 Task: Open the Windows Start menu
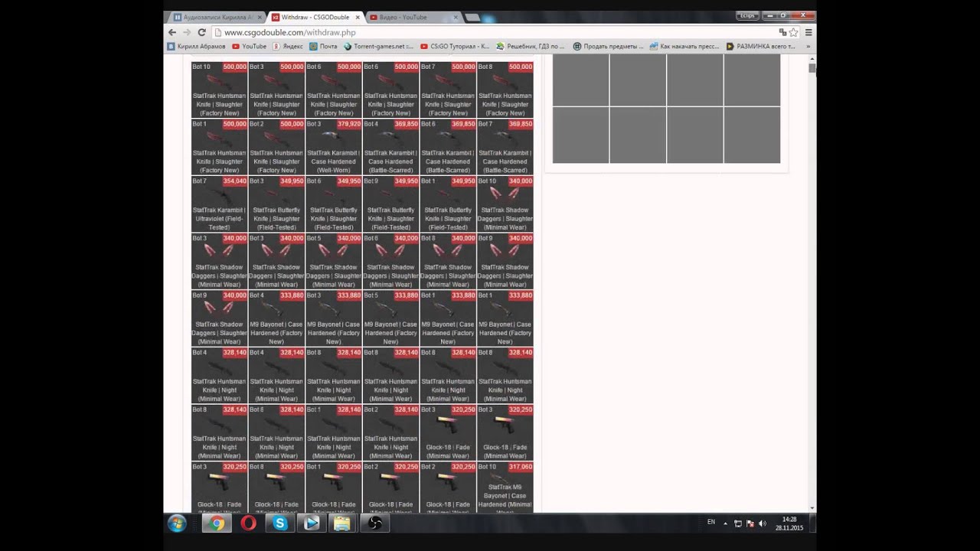[177, 523]
